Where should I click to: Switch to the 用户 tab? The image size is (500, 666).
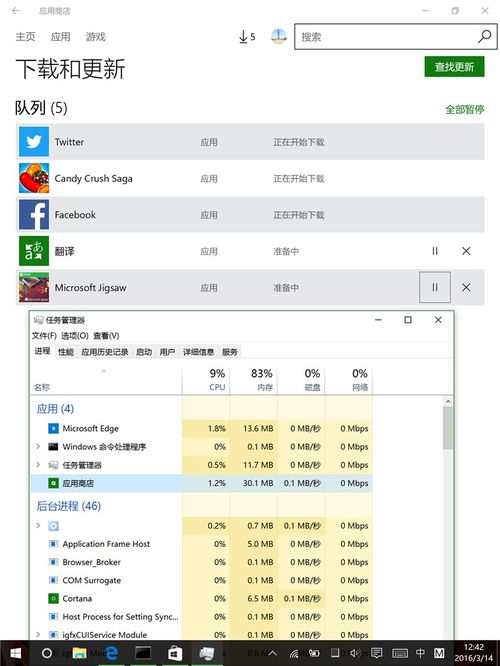click(167, 352)
